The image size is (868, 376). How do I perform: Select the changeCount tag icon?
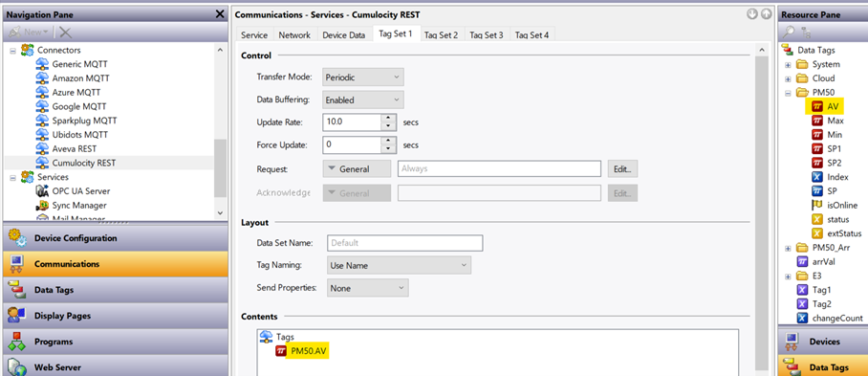coord(802,318)
